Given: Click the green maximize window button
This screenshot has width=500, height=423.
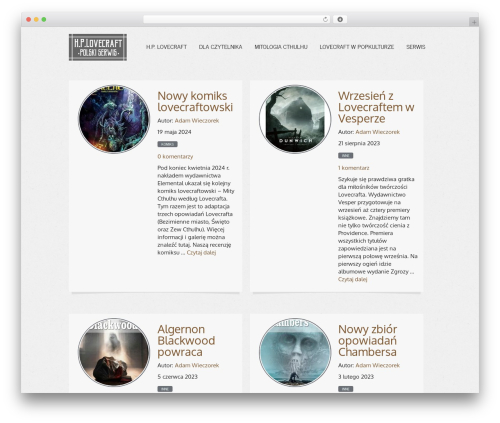Looking at the screenshot, I should pos(44,20).
